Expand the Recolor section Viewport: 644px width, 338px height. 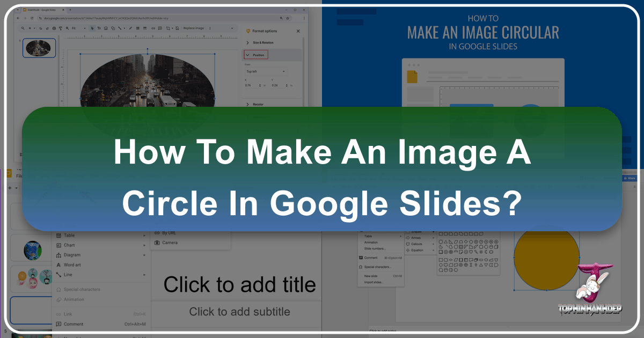tap(258, 104)
